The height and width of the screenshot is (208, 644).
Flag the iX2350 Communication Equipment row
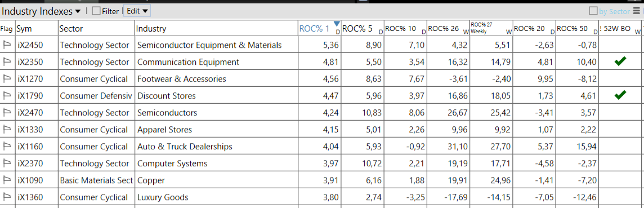coord(7,61)
